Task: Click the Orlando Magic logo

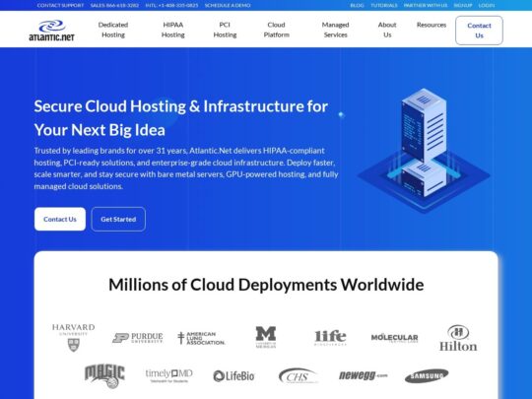Action: point(104,376)
